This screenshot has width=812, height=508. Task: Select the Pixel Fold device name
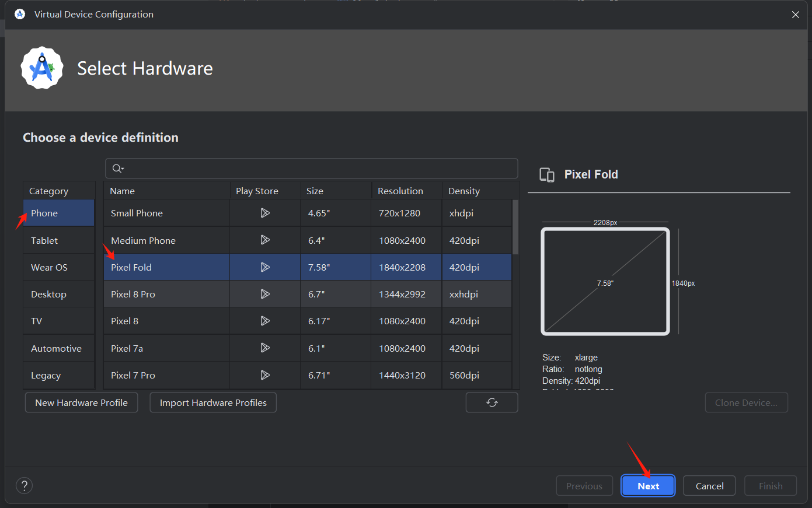pyautogui.click(x=131, y=267)
